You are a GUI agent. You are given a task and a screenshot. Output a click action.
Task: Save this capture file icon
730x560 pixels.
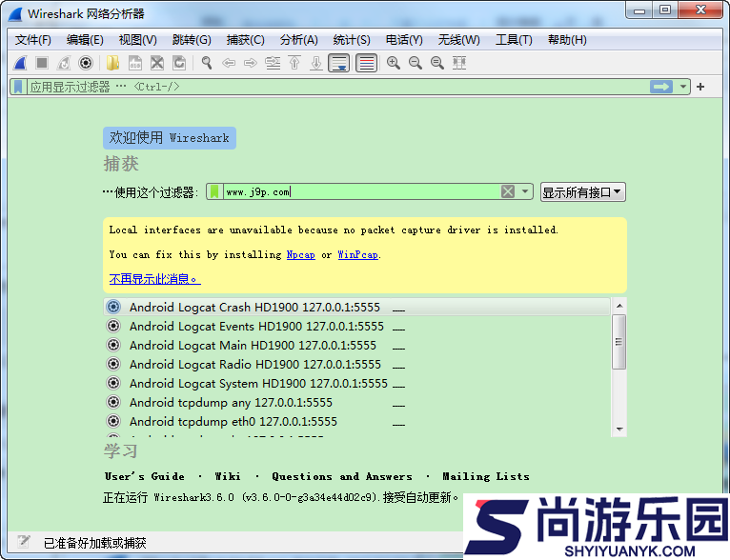(x=135, y=63)
